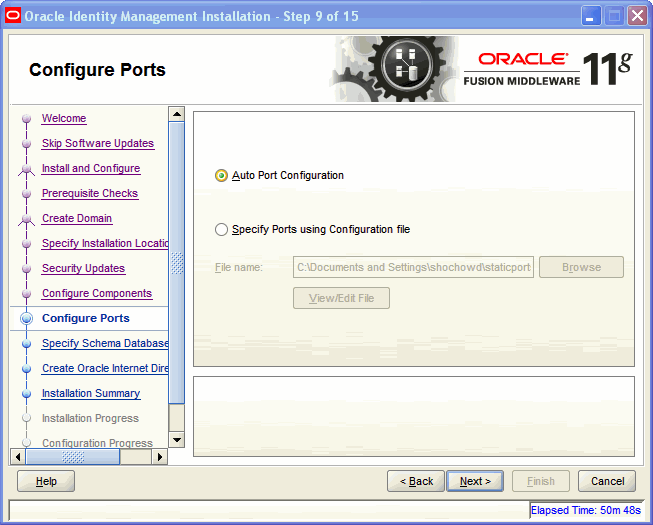Screen dimensions: 653x525
Task: Cancel the installation
Action: (607, 481)
